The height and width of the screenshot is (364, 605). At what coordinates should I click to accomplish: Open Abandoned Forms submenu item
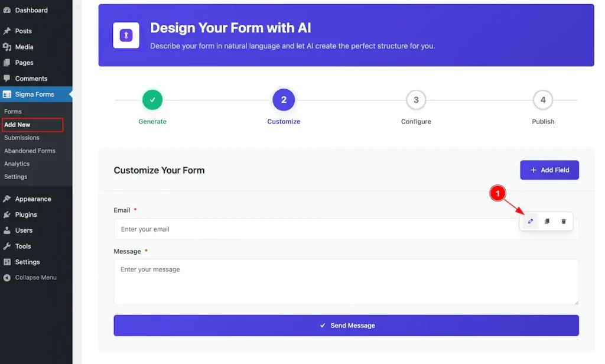30,151
